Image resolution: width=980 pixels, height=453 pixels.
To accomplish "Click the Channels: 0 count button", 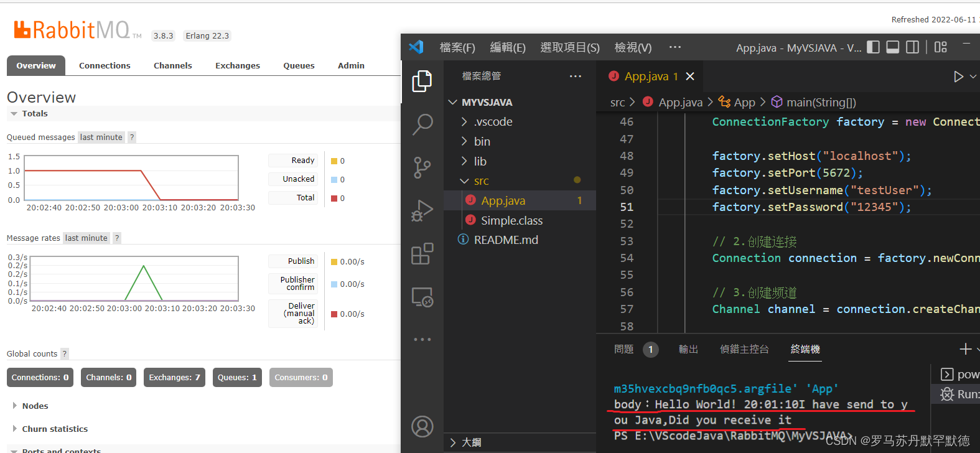I will (109, 377).
